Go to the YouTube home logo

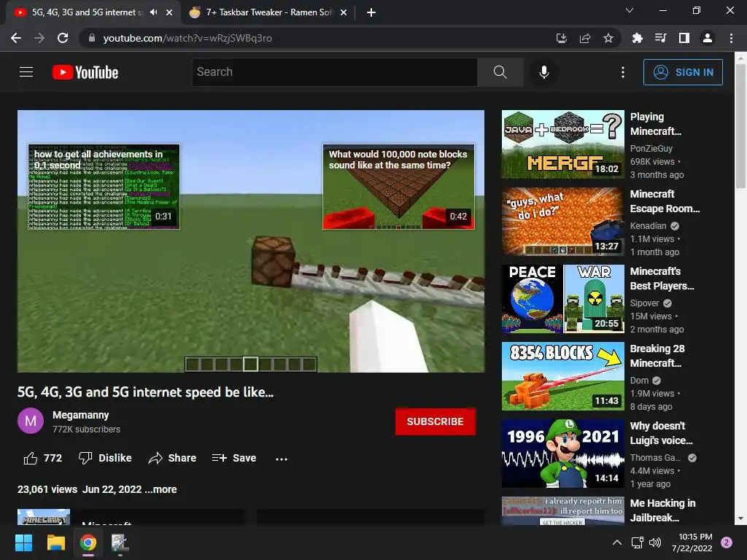coord(85,72)
